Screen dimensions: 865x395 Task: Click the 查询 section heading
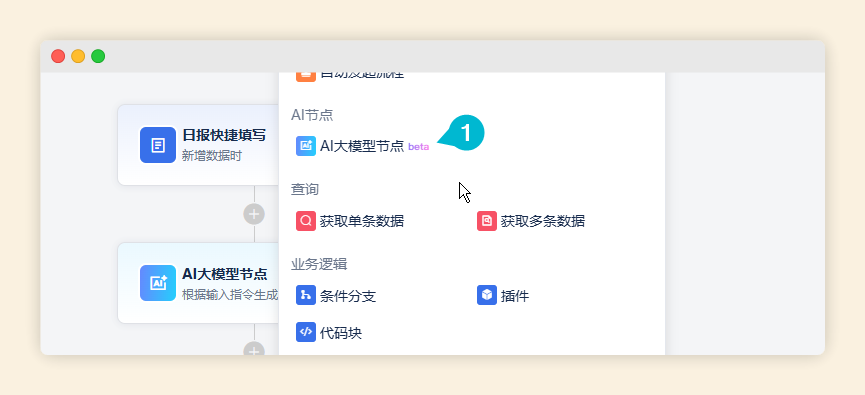(x=305, y=189)
